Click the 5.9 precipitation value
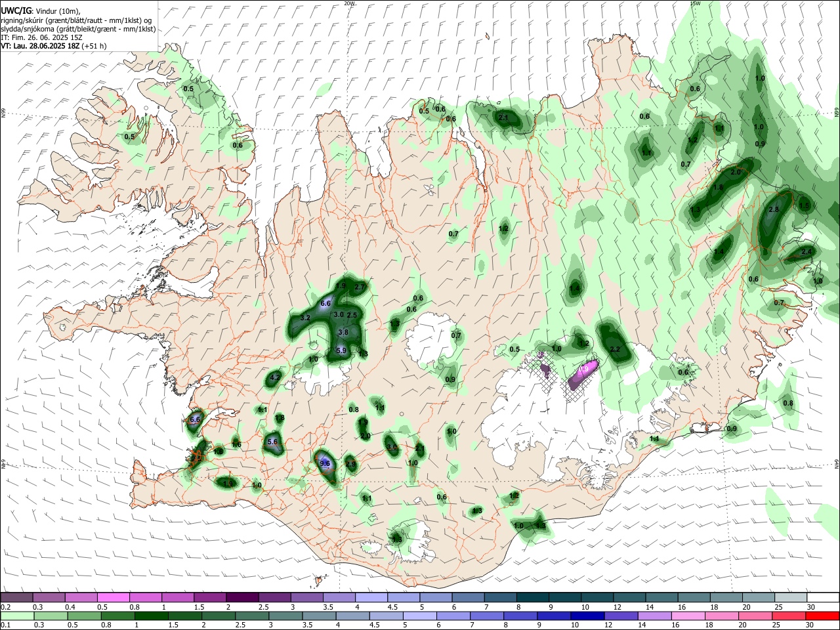 [341, 351]
